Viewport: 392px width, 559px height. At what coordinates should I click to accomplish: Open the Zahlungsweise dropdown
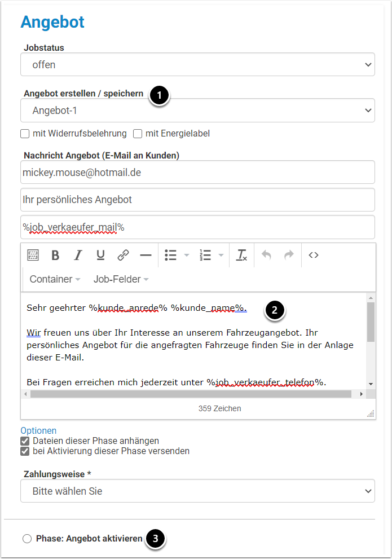coord(197,491)
